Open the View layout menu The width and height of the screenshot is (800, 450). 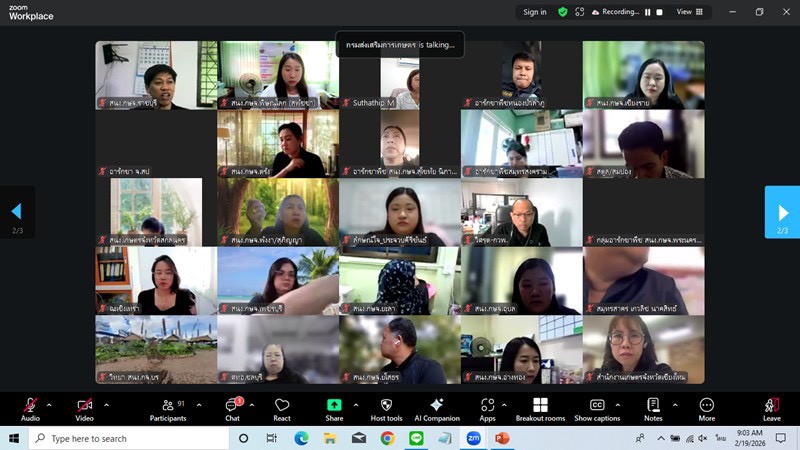click(690, 12)
